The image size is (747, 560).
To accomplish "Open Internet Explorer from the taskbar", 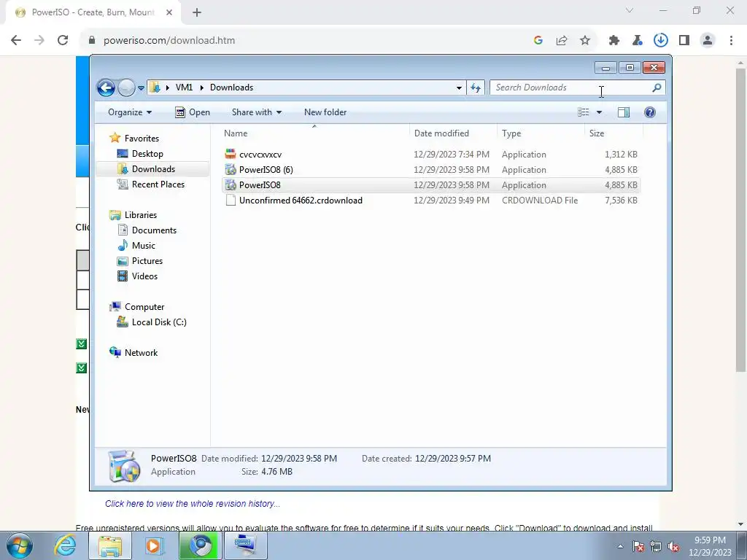I will [x=65, y=545].
